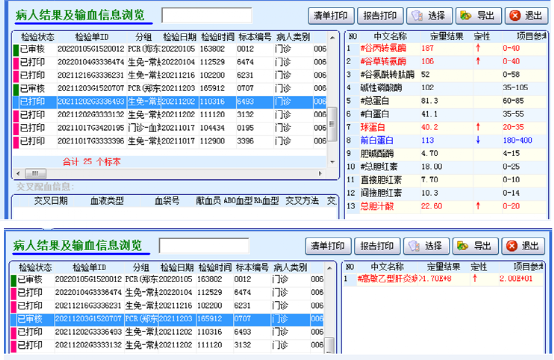
Task: Select row 20211017G3333396 in the upper window
Action: (170, 141)
